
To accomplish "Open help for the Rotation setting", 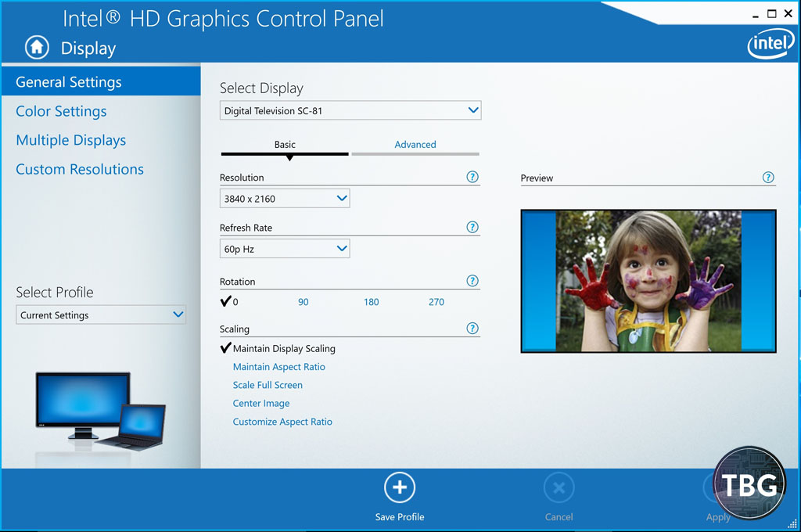I will pos(472,281).
